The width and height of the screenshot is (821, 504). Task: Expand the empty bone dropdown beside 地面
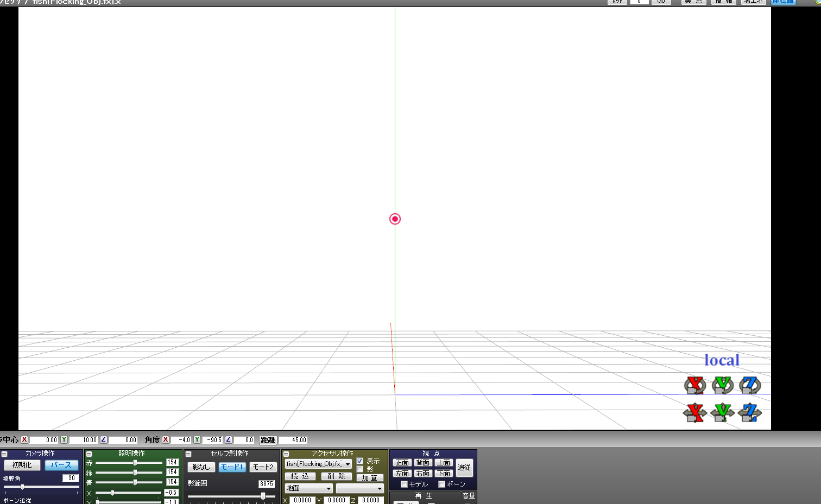[x=379, y=489]
